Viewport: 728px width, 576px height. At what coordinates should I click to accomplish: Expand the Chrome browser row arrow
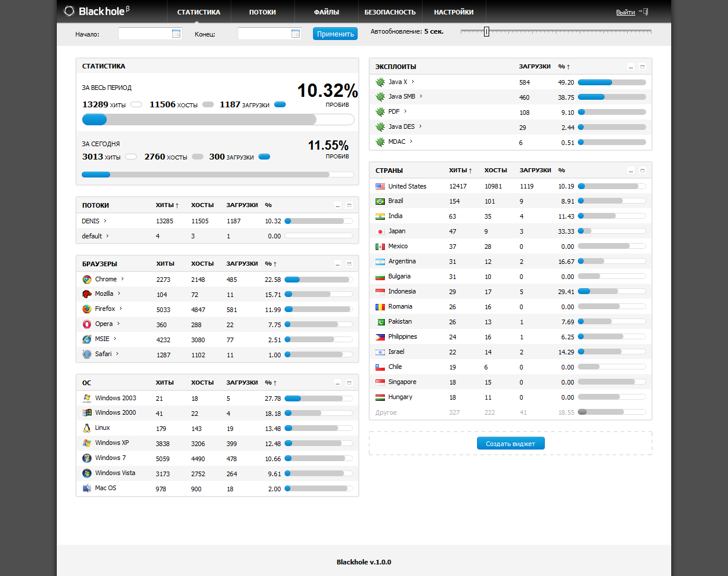pos(122,279)
